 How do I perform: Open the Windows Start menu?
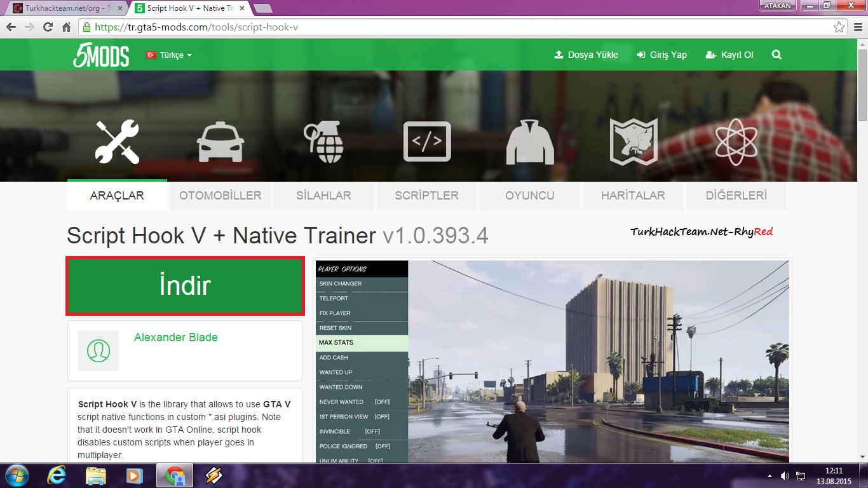(x=16, y=475)
